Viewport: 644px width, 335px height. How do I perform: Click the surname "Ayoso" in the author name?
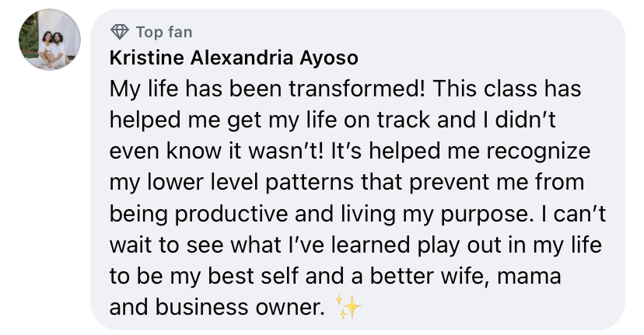coord(332,58)
